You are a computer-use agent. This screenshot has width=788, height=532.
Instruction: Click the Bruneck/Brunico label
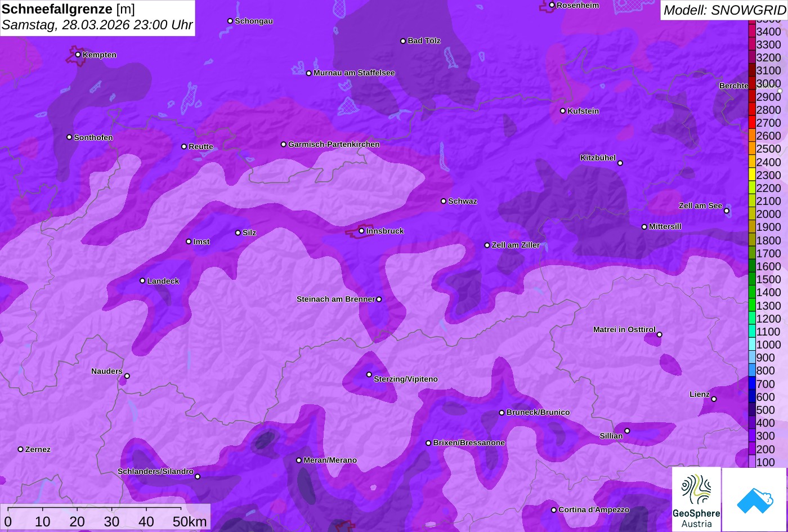click(538, 413)
